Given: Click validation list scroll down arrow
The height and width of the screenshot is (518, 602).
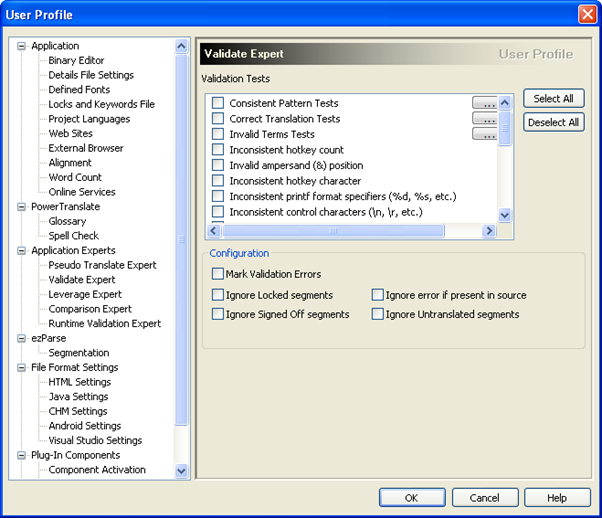Looking at the screenshot, I should (x=504, y=215).
